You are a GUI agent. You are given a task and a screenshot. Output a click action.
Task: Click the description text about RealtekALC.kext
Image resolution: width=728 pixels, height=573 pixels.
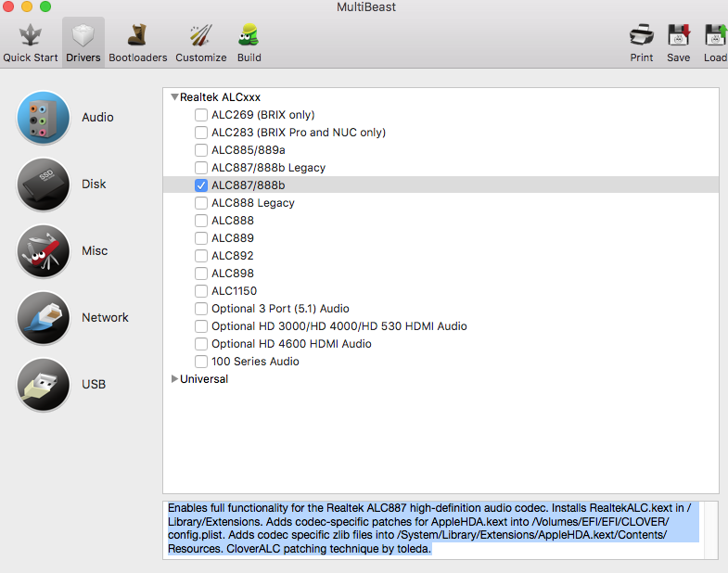pyautogui.click(x=433, y=528)
